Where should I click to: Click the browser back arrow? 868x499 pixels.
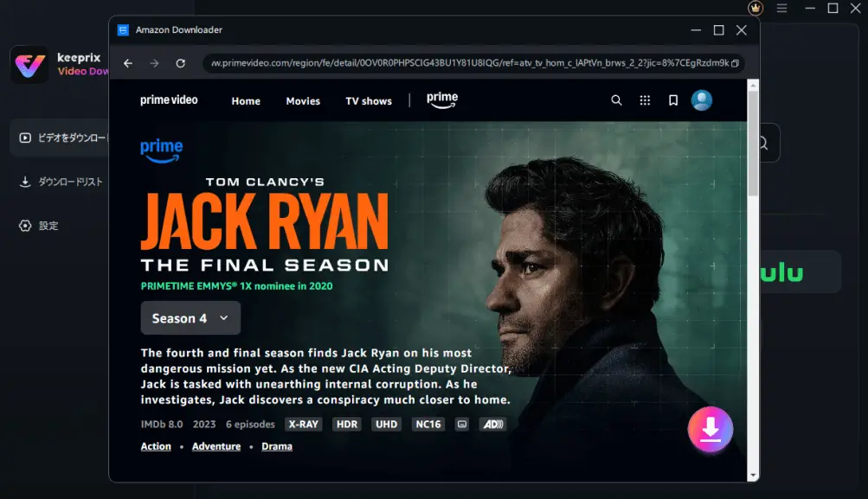pos(128,63)
